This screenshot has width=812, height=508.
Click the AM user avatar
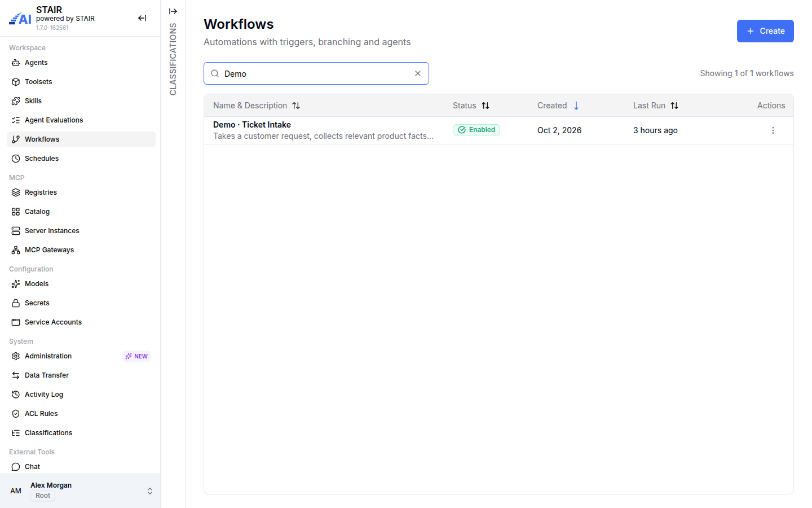pos(16,491)
